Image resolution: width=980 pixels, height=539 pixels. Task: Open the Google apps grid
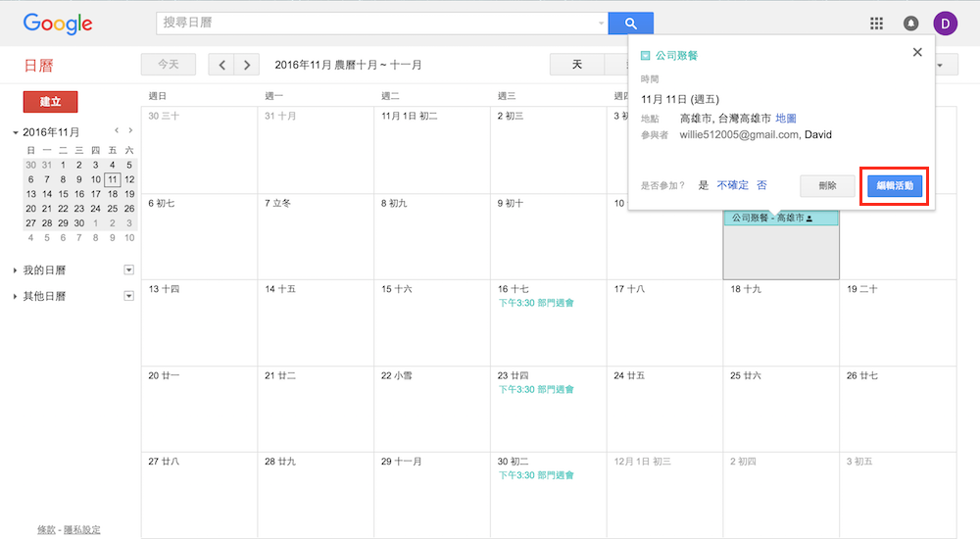876,24
